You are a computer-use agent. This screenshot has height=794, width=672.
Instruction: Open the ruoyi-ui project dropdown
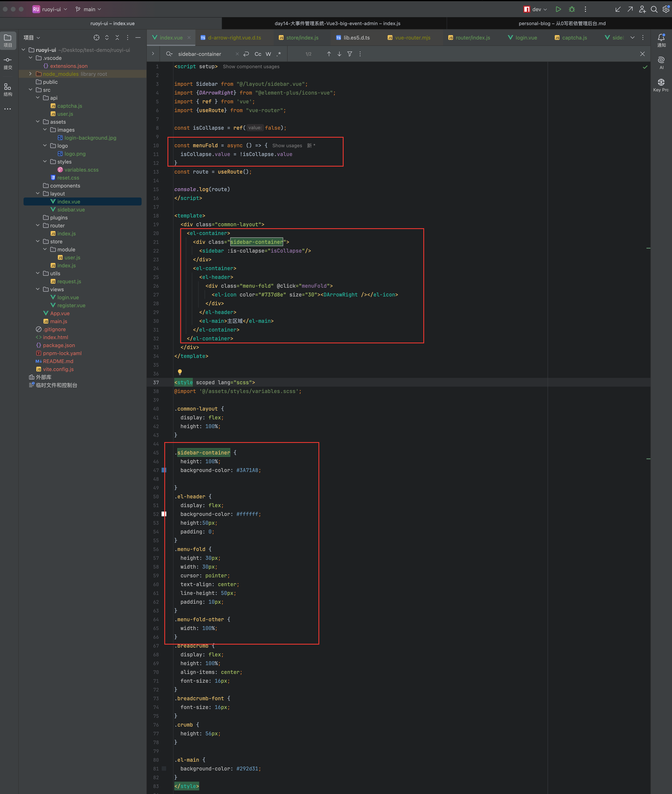click(x=50, y=9)
